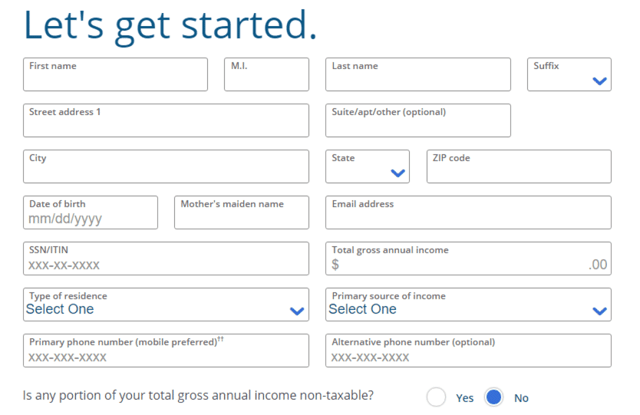Click the Email address field
The image size is (640, 415).
[x=468, y=214]
